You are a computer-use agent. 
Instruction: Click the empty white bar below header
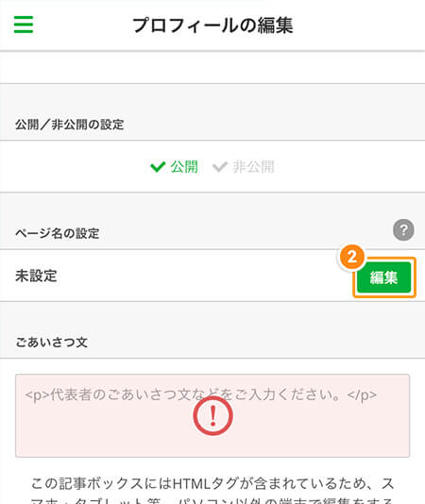point(212,68)
